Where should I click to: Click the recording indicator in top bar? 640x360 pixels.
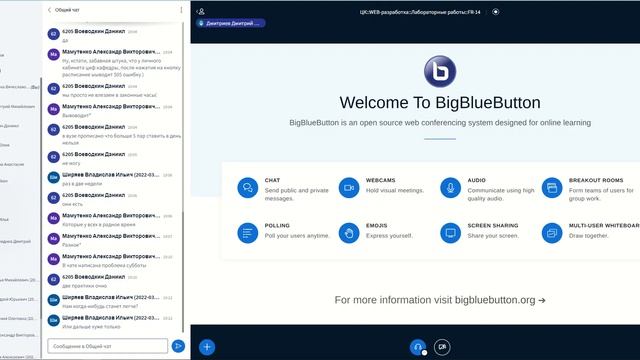tap(496, 12)
